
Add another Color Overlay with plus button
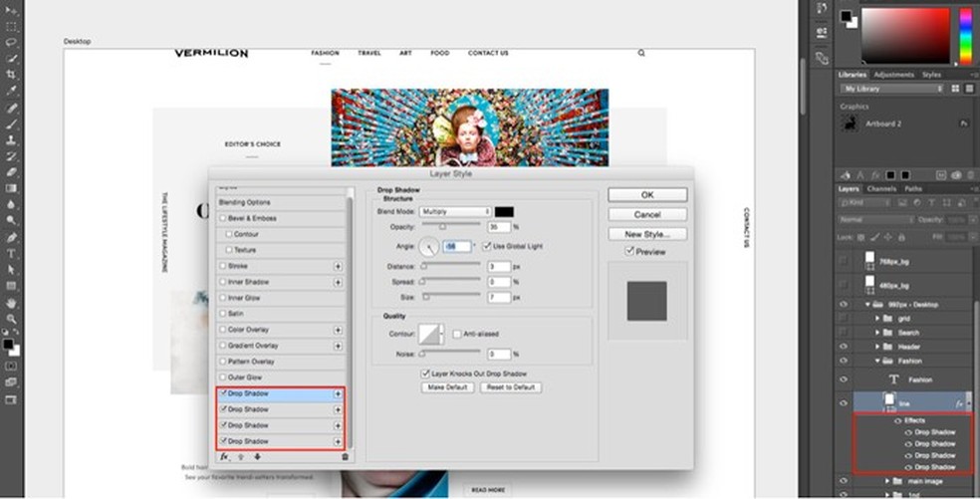click(x=338, y=330)
